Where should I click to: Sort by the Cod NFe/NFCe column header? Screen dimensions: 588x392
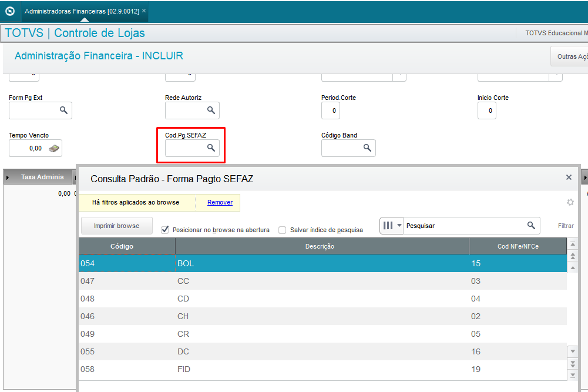click(518, 246)
